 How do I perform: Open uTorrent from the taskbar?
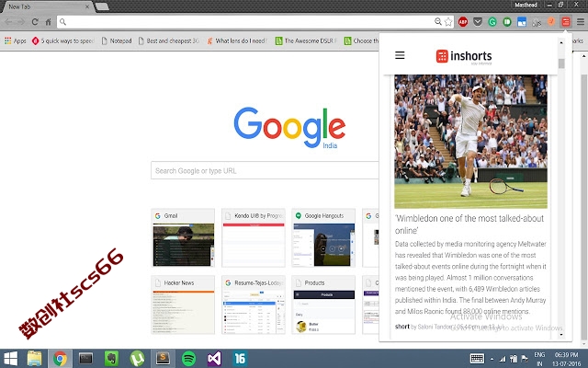coord(137,359)
